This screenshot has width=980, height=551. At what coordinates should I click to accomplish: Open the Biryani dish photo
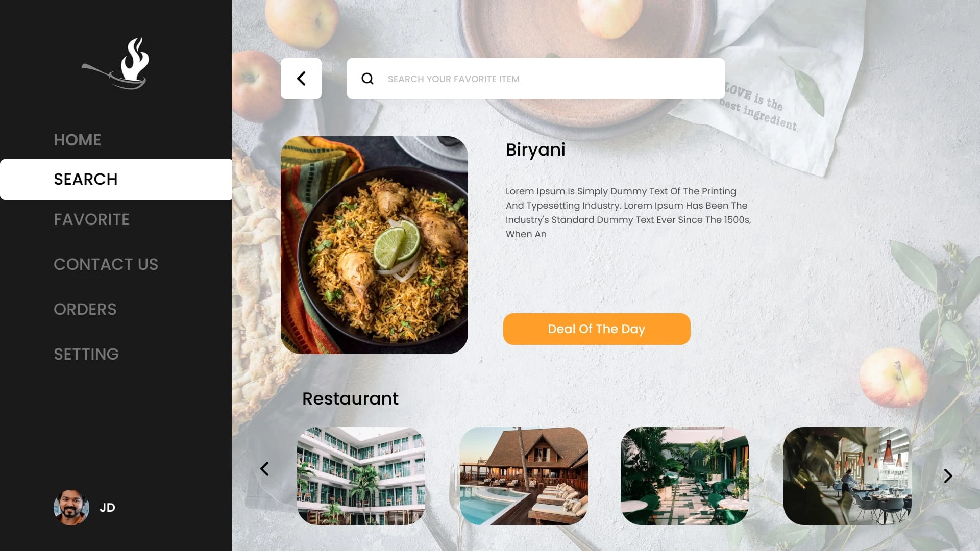click(374, 245)
